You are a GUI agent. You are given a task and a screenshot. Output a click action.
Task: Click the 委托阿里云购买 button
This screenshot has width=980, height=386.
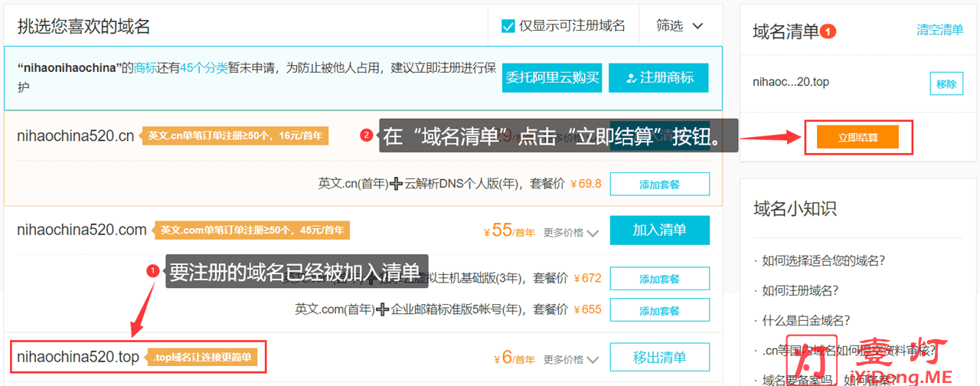552,77
